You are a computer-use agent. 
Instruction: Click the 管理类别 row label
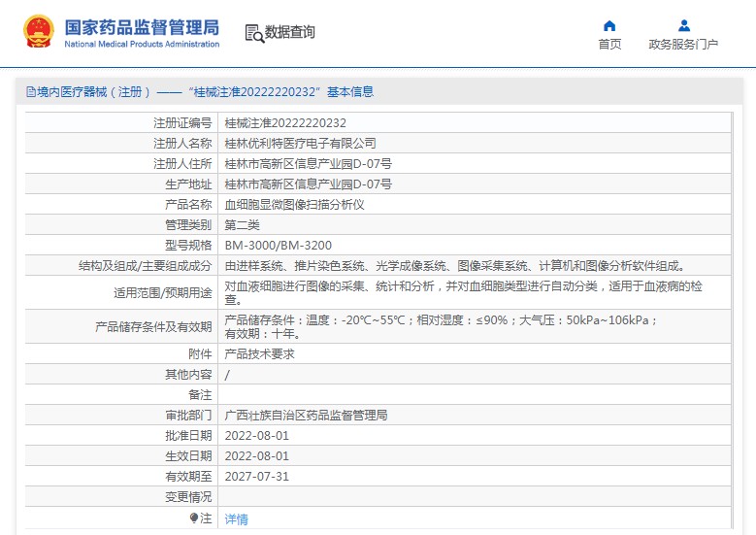point(188,225)
